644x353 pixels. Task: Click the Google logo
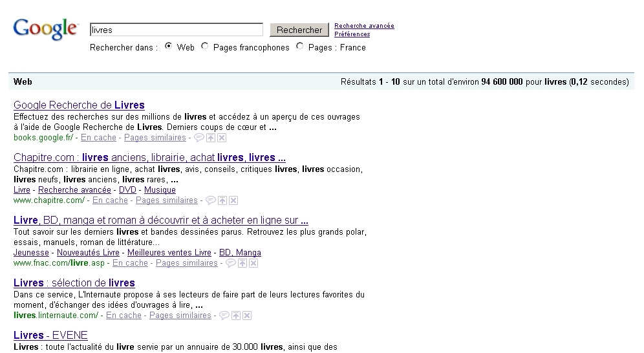tap(45, 30)
